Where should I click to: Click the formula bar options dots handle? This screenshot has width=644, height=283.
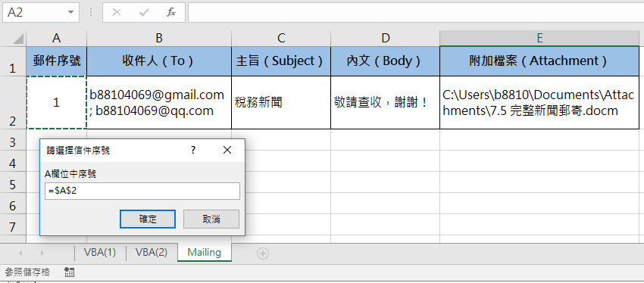pos(91,13)
